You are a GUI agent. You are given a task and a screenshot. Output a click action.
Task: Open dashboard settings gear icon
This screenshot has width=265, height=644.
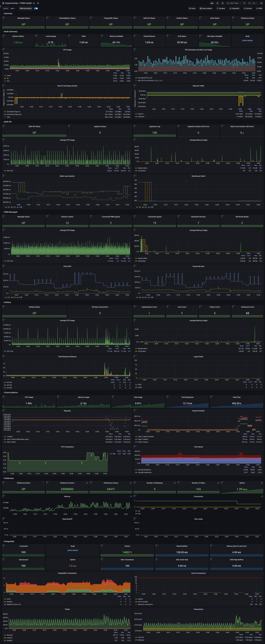(x=223, y=3)
